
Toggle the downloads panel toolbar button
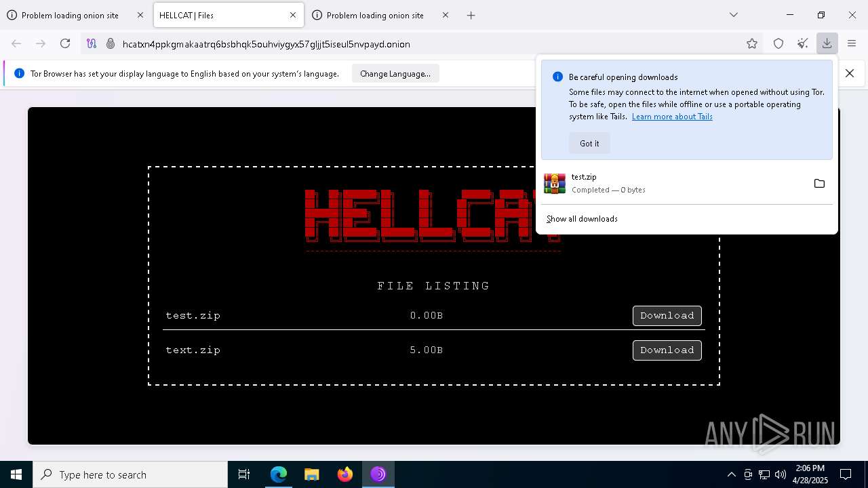click(827, 43)
